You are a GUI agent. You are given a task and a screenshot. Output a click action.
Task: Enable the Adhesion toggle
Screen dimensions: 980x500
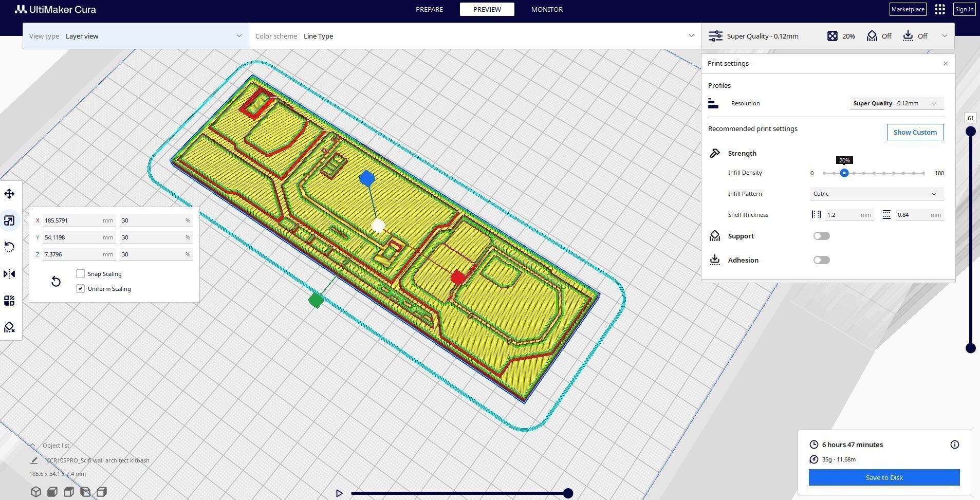pyautogui.click(x=822, y=260)
